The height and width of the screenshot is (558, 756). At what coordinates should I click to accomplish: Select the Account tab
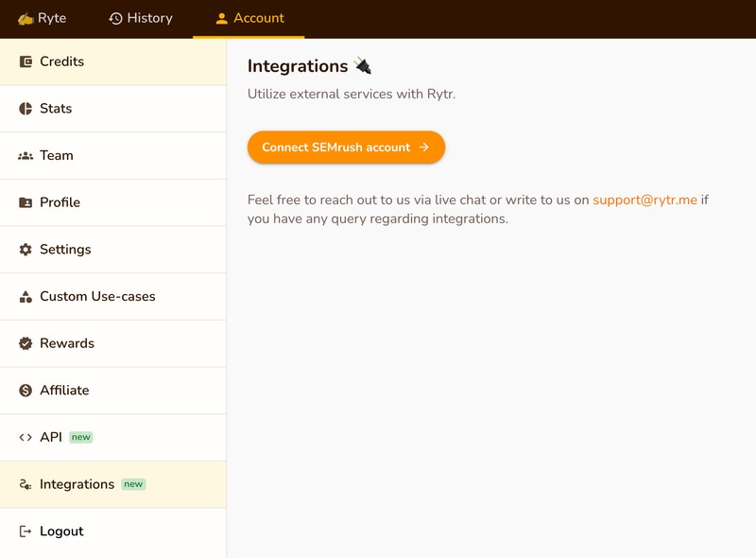tap(249, 18)
